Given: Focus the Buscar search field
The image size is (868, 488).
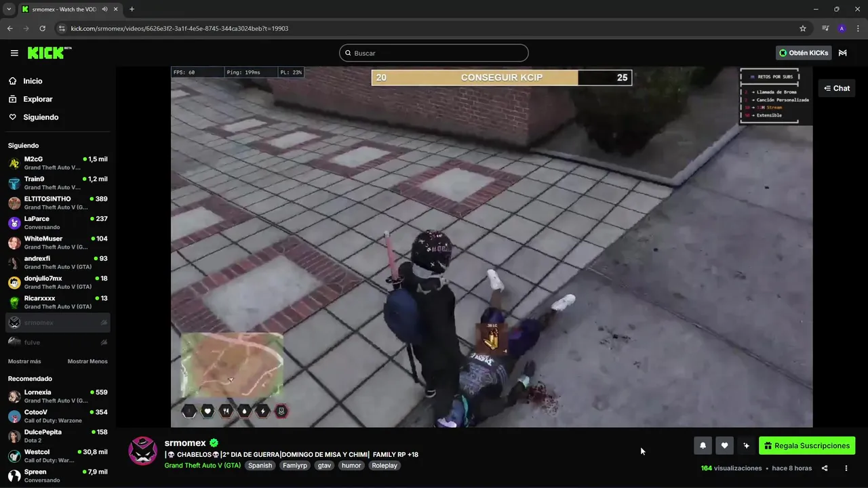Looking at the screenshot, I should click(x=434, y=53).
